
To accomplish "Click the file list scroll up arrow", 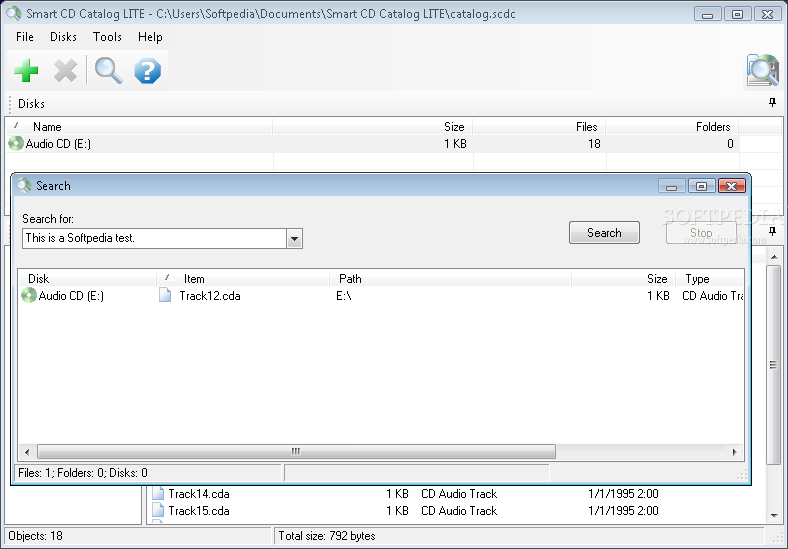I will [x=773, y=257].
